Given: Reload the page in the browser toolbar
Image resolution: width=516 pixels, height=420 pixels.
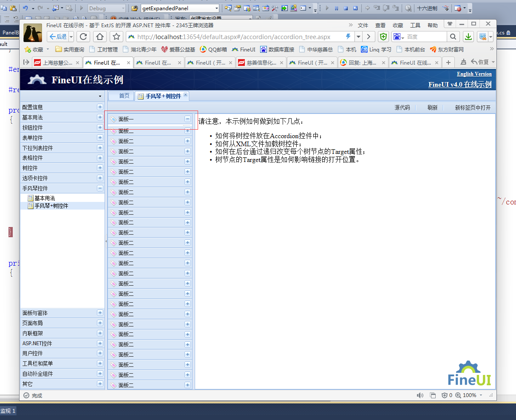Looking at the screenshot, I should 83,37.
